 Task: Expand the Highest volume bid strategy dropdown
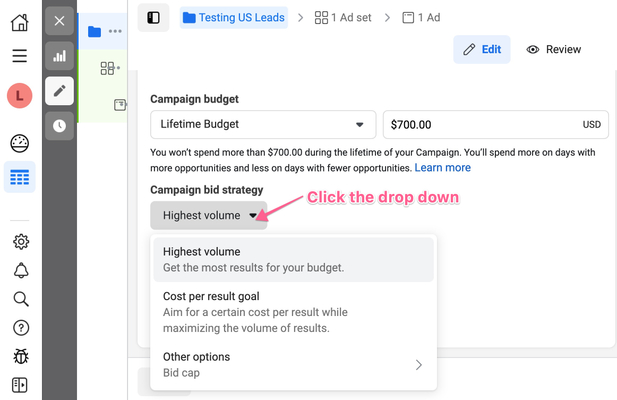tap(209, 215)
